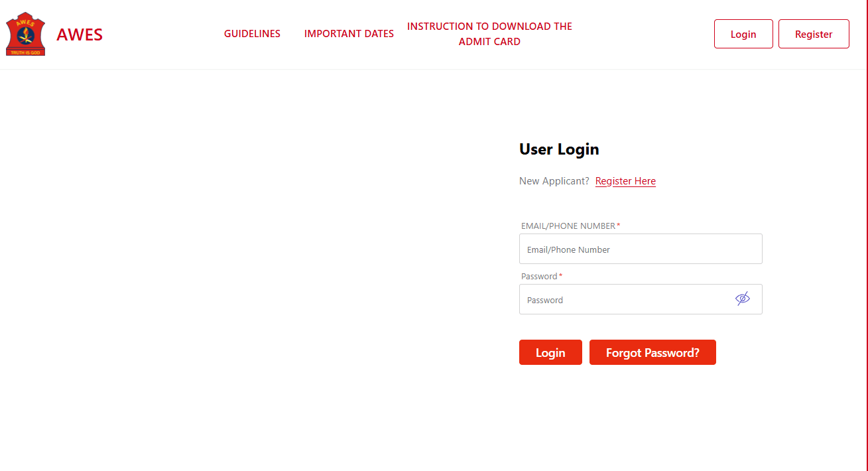Click the New Applicant? text

pyautogui.click(x=554, y=181)
